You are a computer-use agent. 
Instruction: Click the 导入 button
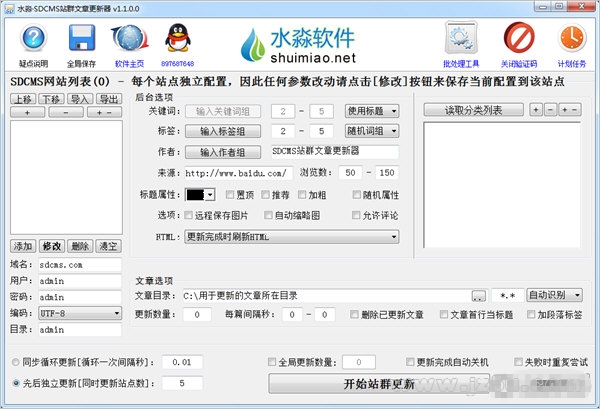(x=80, y=99)
